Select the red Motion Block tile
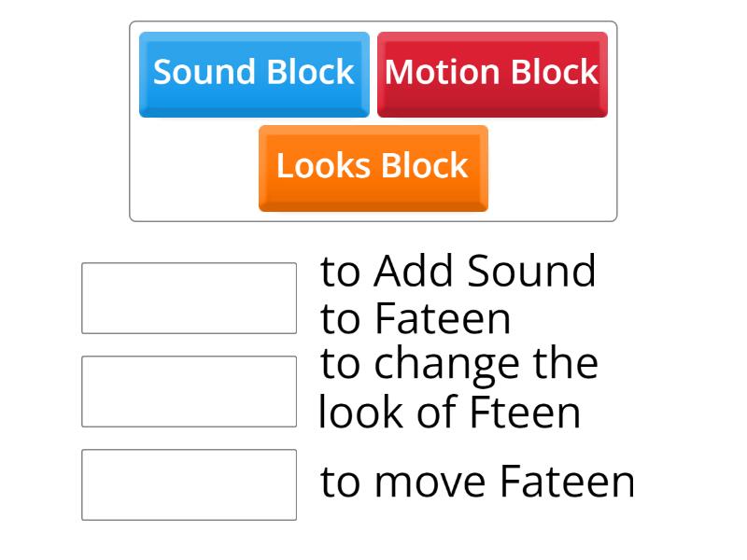 (x=492, y=74)
